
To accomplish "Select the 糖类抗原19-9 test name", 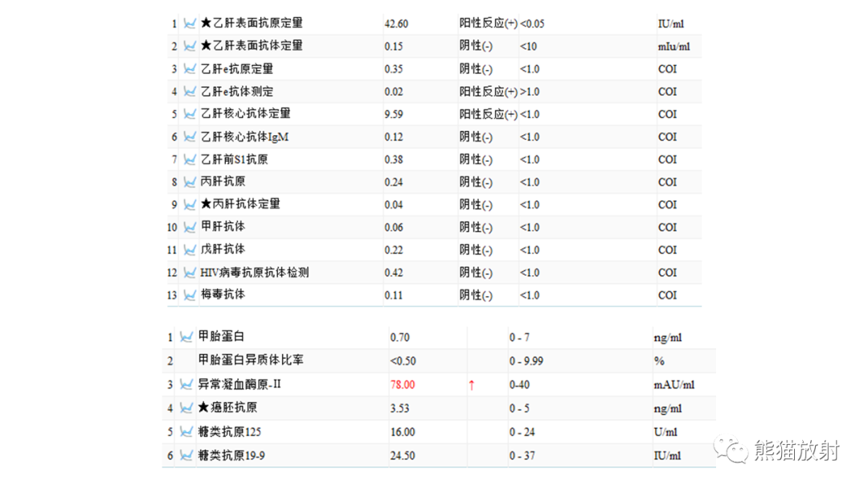I will tap(232, 455).
